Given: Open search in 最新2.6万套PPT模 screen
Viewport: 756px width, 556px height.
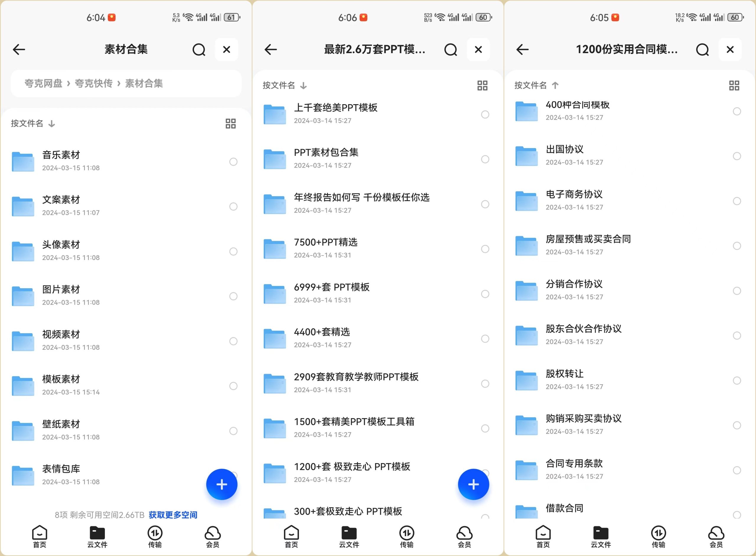Looking at the screenshot, I should [451, 50].
